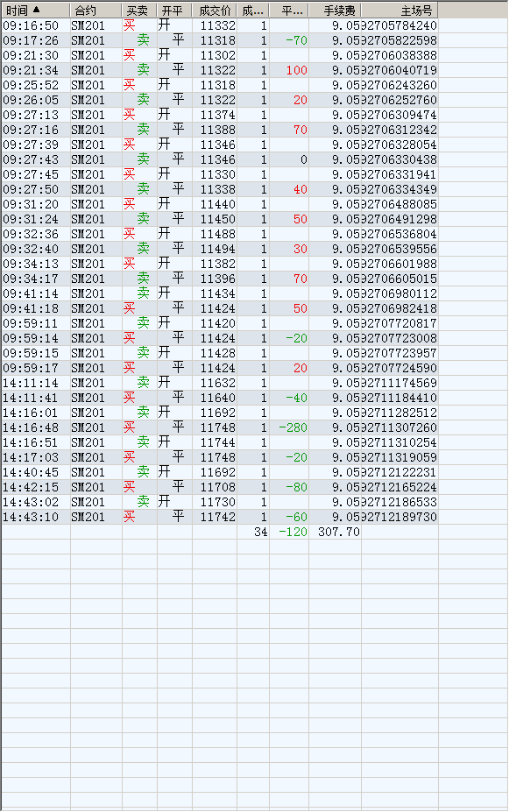
Task: Click the -280 loss cell
Action: coord(289,427)
